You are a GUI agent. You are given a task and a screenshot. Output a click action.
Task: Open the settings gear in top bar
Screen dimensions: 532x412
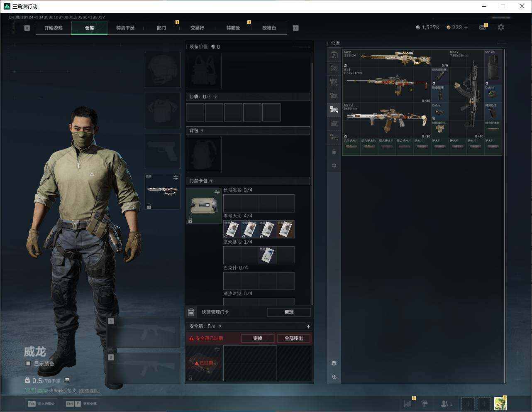501,27
